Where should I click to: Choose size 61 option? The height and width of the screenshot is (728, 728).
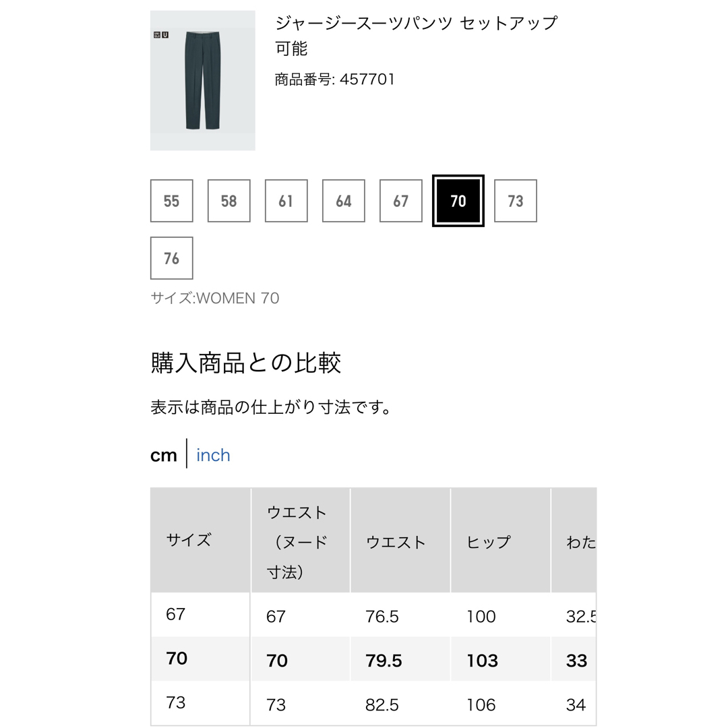(x=286, y=201)
